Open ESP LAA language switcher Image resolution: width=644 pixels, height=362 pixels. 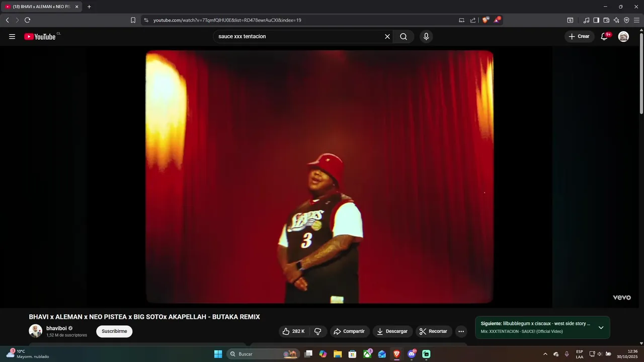(580, 354)
